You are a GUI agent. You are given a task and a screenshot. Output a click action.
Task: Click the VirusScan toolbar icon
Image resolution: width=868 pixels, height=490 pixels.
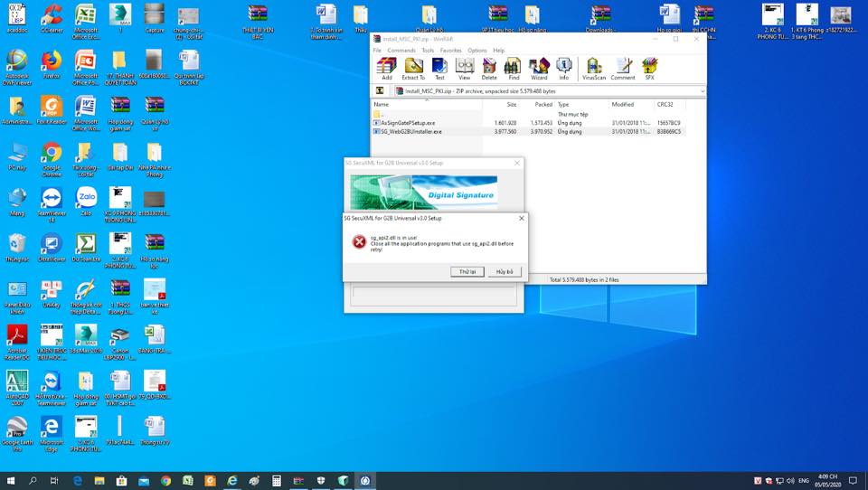click(594, 68)
